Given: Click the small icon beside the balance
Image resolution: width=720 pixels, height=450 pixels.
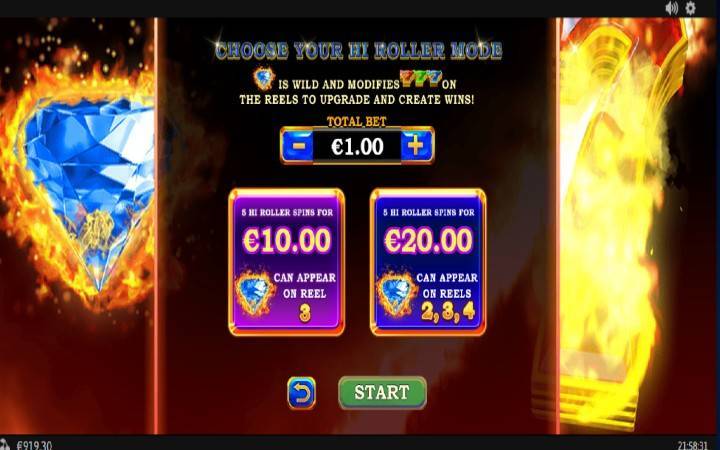Looking at the screenshot, I should click(x=5, y=444).
